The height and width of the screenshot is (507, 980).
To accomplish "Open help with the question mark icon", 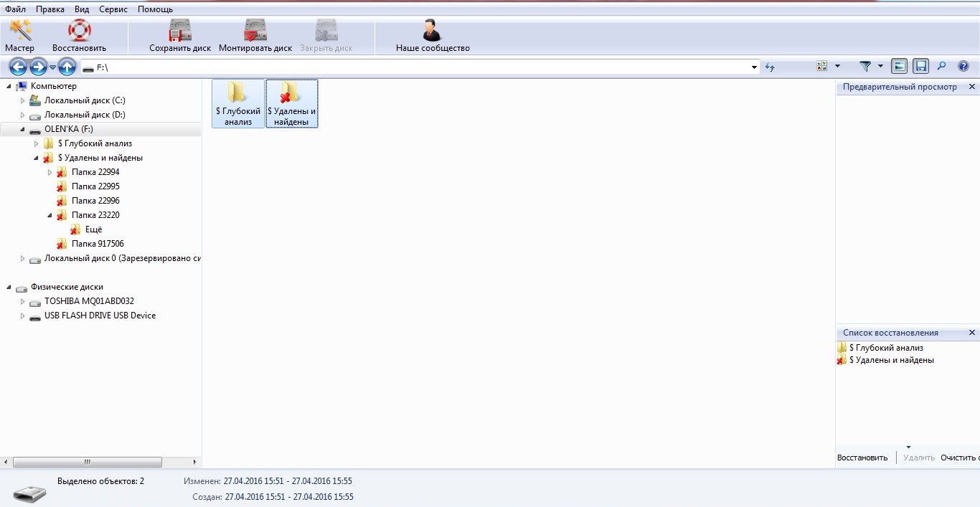I will tap(963, 66).
